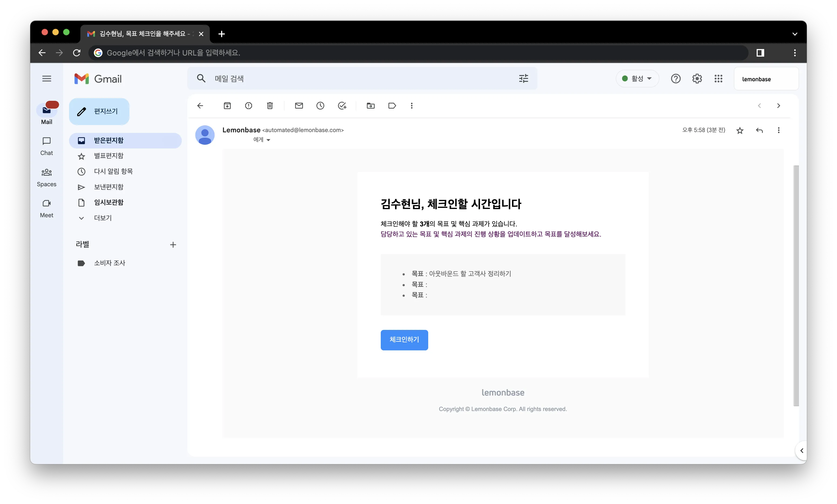The width and height of the screenshot is (837, 504).
Task: Click the 오후 5:58 timestamp
Action: coord(704,130)
